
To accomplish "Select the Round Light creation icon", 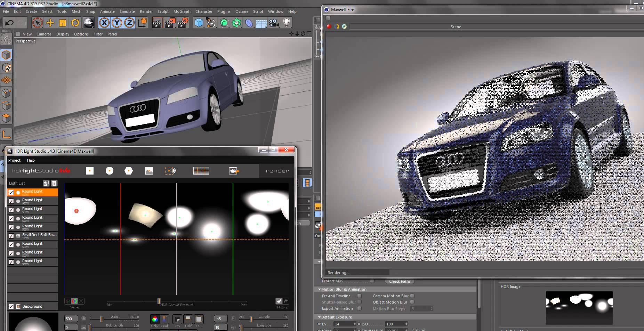I will [x=110, y=171].
